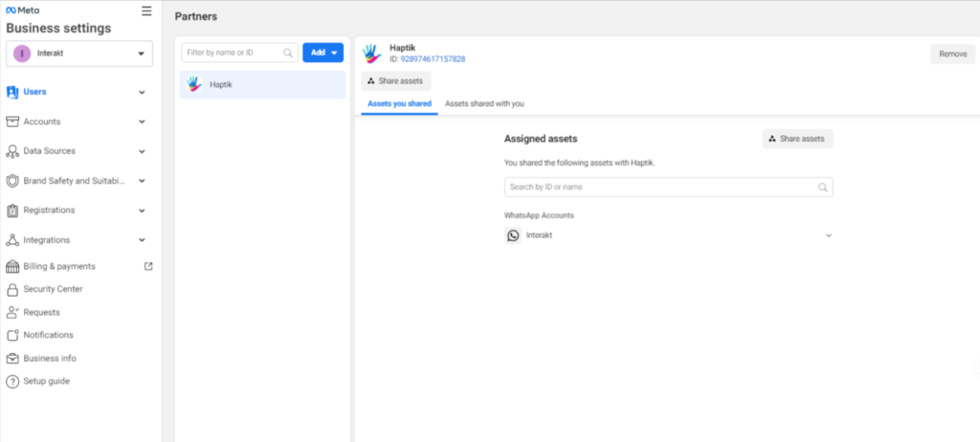The image size is (980, 442).
Task: Click the Remove partner button
Action: coord(952,54)
